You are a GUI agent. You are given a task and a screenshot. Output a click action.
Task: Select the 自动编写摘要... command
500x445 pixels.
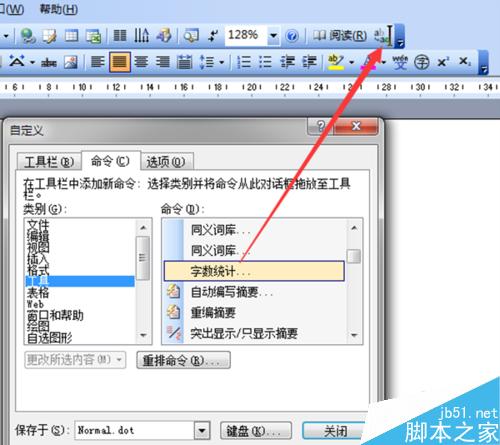254,292
